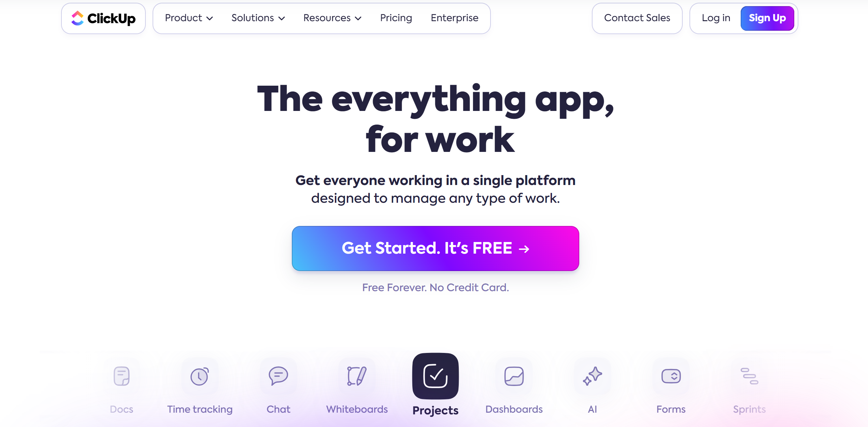Click the Contact Sales link
This screenshot has width=868, height=427.
(637, 18)
